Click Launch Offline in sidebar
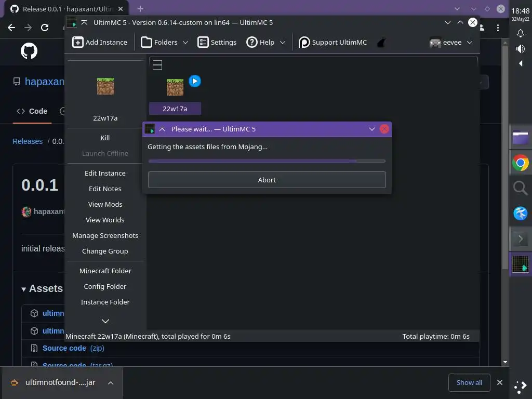 point(105,153)
